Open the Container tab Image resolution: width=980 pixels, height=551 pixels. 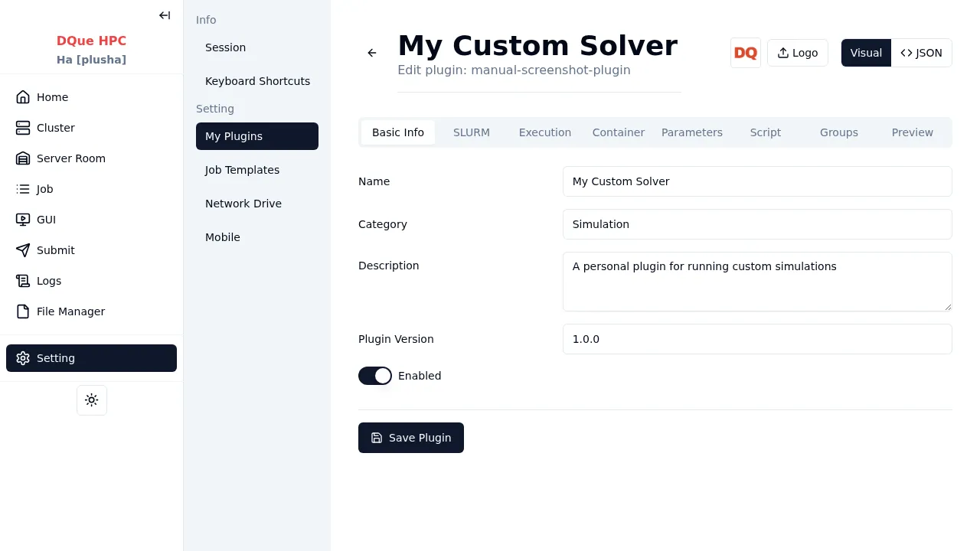pos(619,132)
